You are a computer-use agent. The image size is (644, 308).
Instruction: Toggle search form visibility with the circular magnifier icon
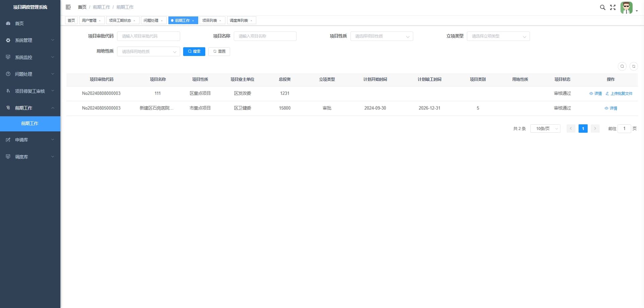coord(622,66)
